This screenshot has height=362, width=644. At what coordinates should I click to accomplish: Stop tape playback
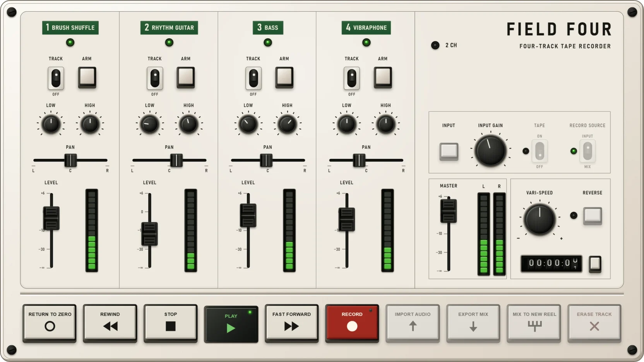click(171, 323)
